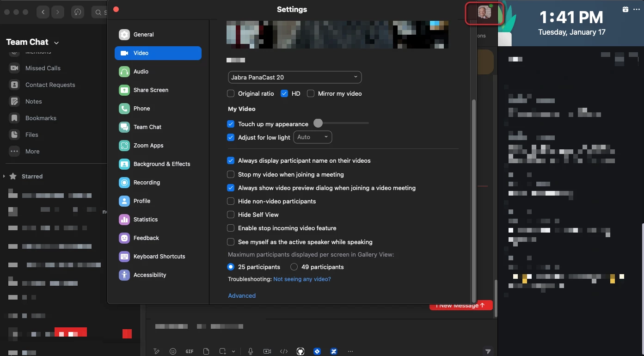The height and width of the screenshot is (356, 644).
Task: Open the three-dot menu beside the calendar icon
Action: tap(636, 9)
